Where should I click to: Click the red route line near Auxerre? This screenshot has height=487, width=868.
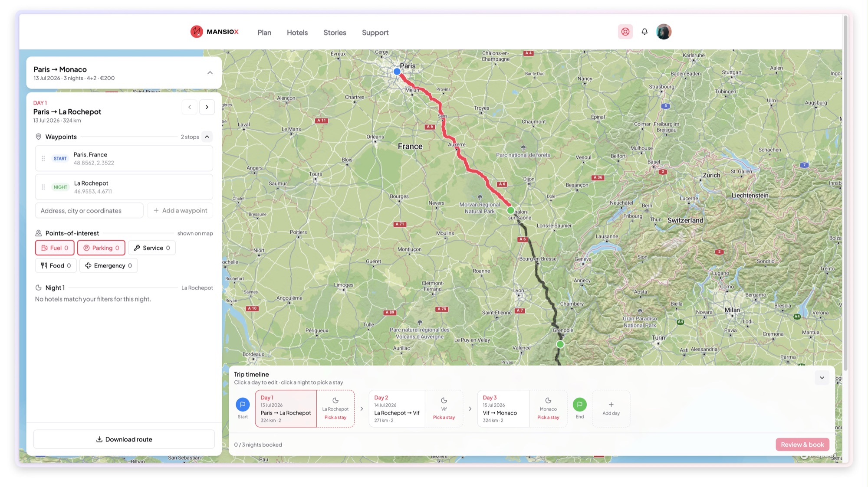(x=457, y=150)
